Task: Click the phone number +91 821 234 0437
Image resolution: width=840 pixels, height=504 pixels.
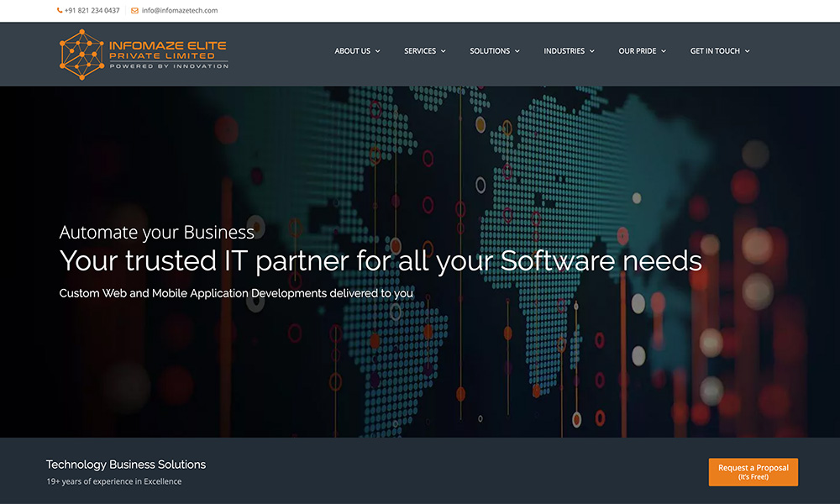Action: click(92, 11)
